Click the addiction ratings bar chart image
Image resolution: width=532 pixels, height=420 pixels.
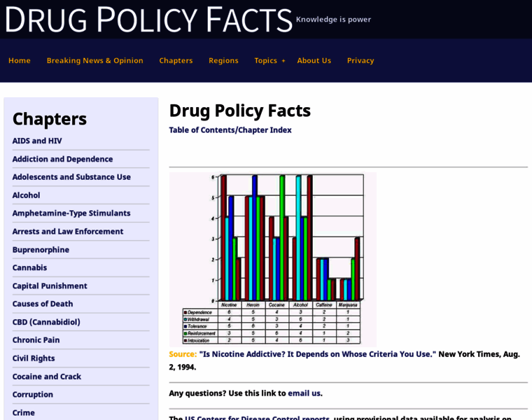coord(273,260)
